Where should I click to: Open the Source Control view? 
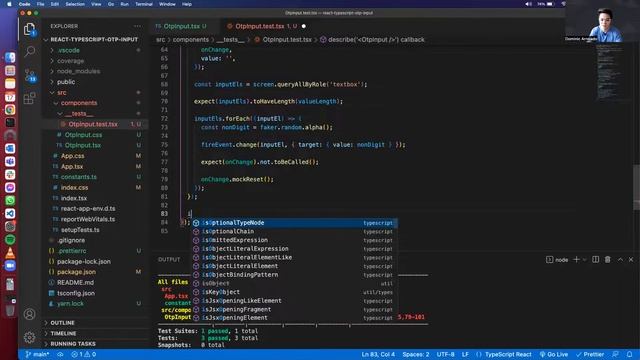pos(30,76)
